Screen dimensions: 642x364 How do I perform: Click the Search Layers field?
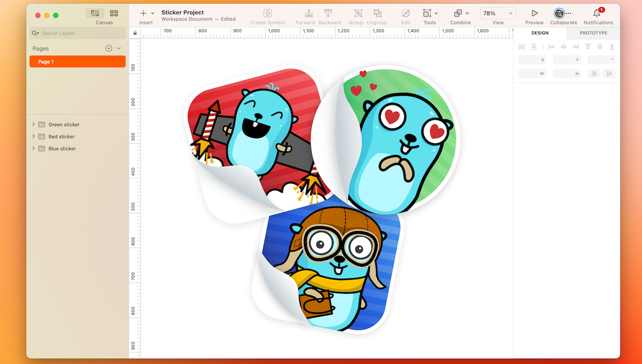click(77, 33)
